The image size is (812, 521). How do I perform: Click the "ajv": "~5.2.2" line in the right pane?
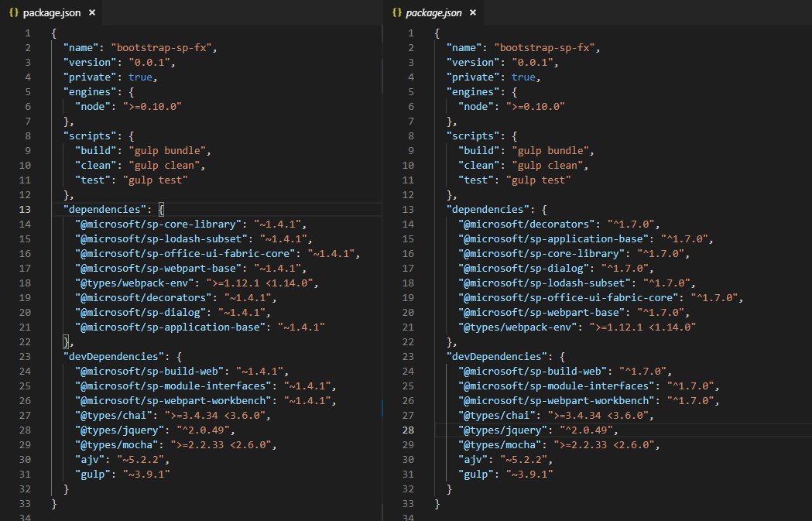point(505,460)
